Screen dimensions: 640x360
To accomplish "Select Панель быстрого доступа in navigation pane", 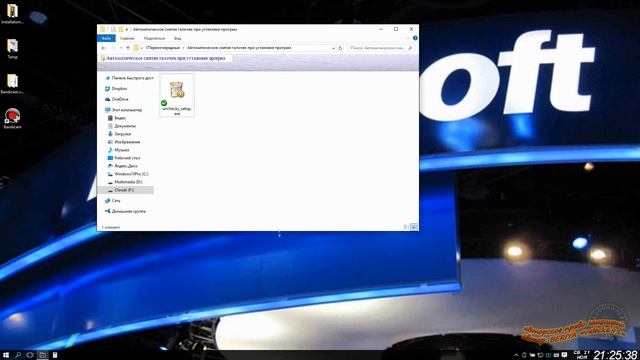I will [129, 78].
